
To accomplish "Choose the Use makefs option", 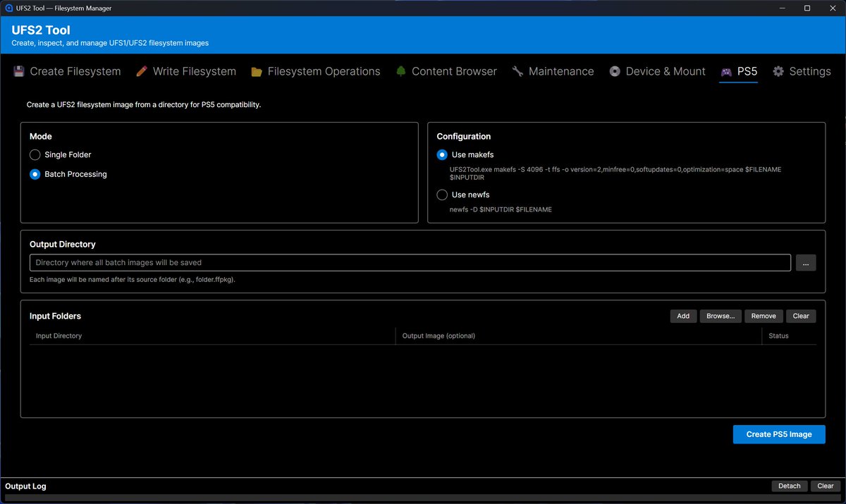I will click(x=465, y=155).
